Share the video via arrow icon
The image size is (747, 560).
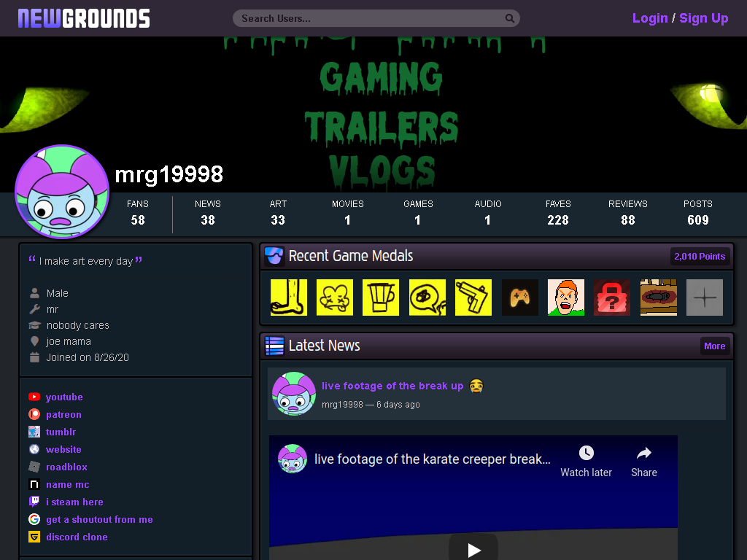coord(644,453)
